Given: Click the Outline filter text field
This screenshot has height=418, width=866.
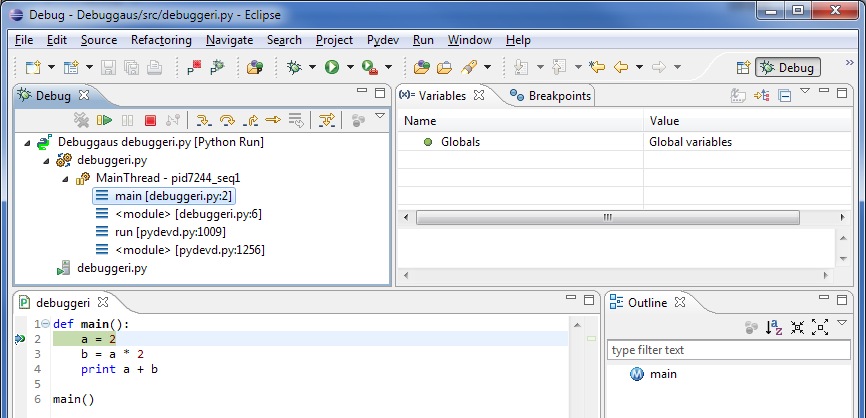Looking at the screenshot, I should pos(728,350).
